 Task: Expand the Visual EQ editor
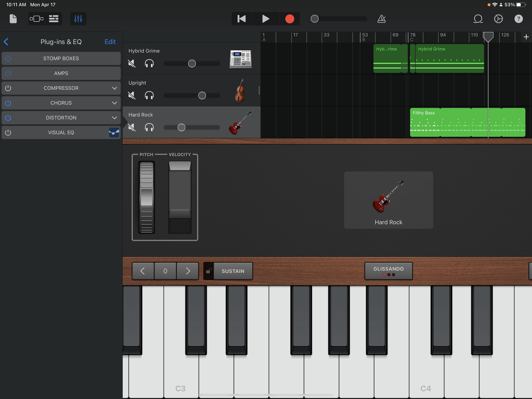(x=114, y=132)
